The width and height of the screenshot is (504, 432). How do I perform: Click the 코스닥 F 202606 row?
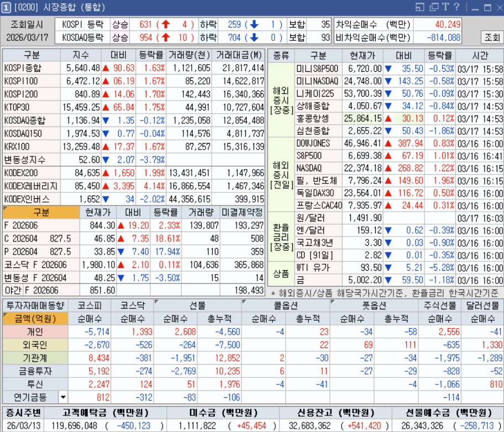[x=134, y=265]
